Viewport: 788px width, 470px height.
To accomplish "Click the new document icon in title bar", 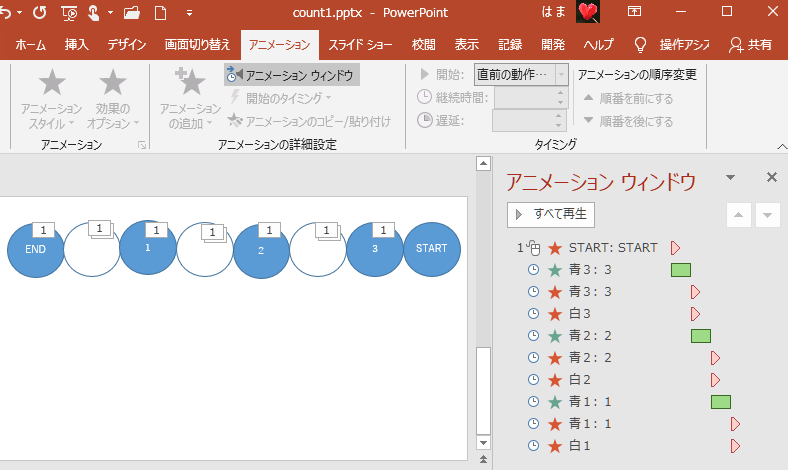I will (x=160, y=13).
